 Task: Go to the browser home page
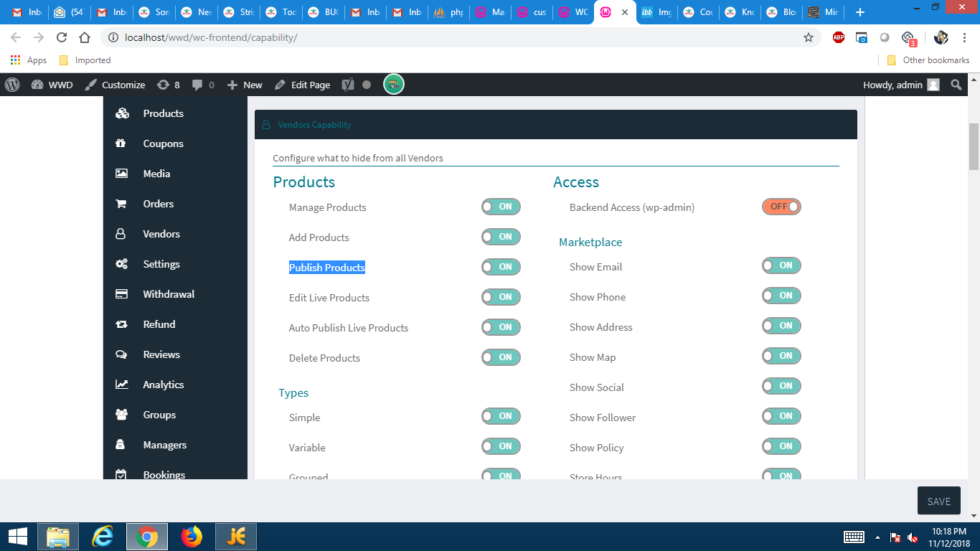(85, 37)
